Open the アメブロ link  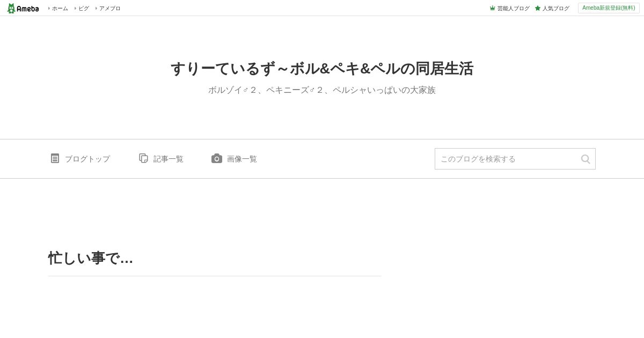coord(109,8)
